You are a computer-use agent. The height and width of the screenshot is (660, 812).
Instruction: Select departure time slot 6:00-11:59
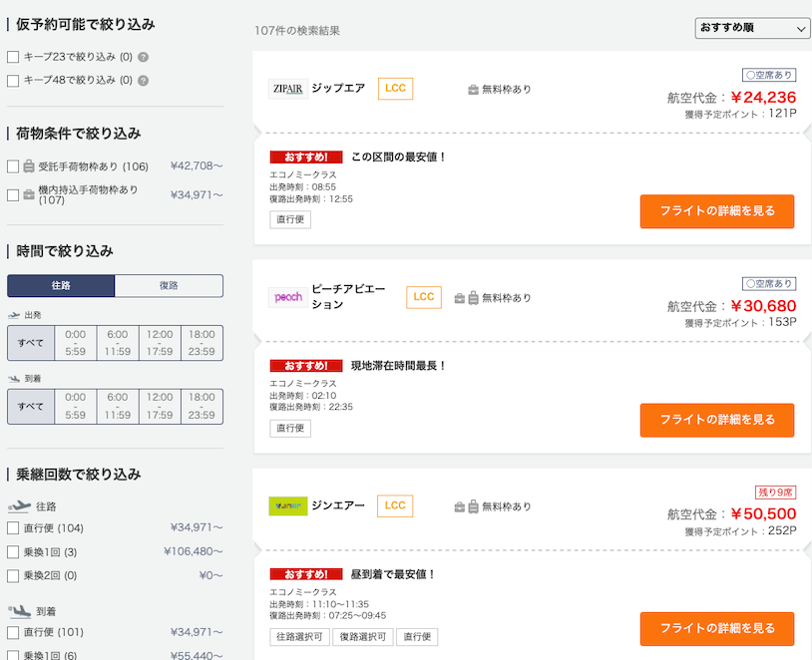tap(118, 343)
